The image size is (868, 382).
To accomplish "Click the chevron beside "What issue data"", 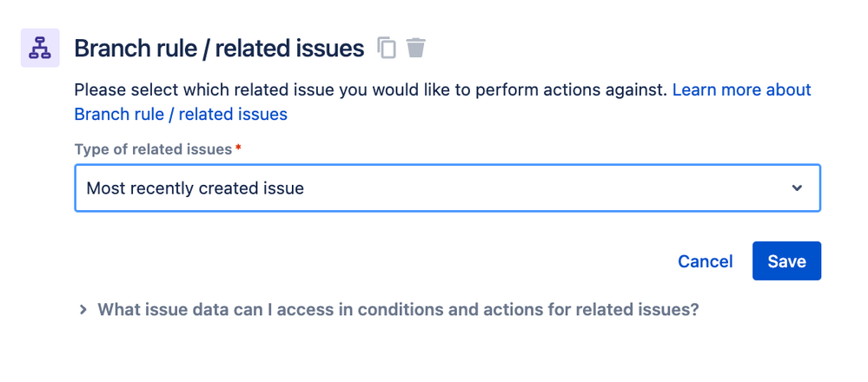I will point(83,309).
